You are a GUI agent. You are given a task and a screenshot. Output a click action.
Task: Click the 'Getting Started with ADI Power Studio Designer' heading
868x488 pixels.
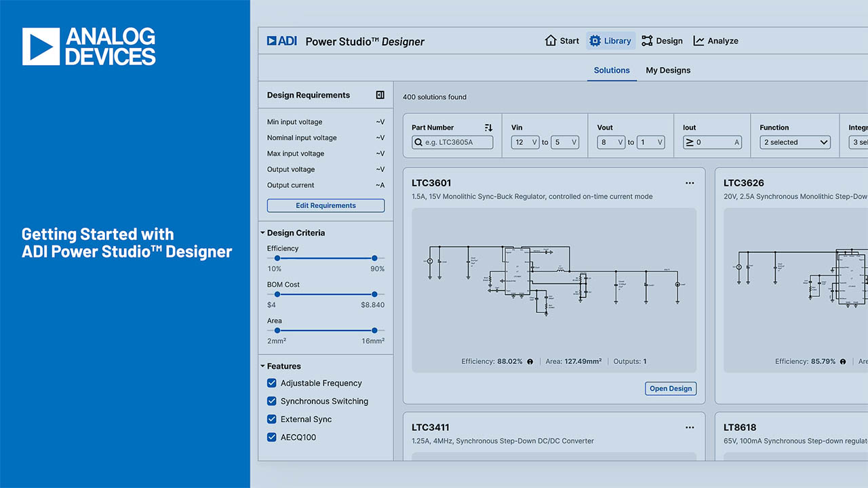127,243
